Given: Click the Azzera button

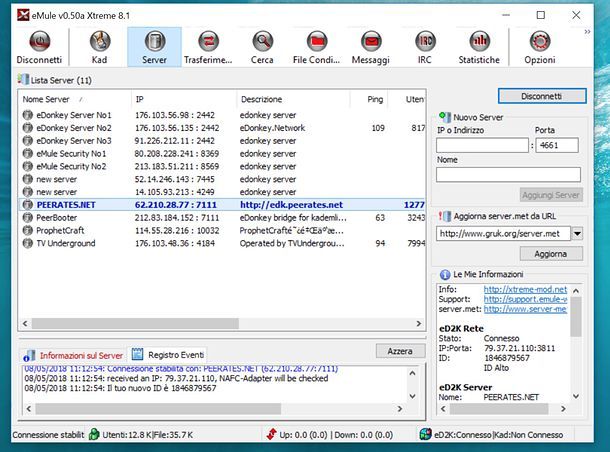Looking at the screenshot, I should pos(400,351).
